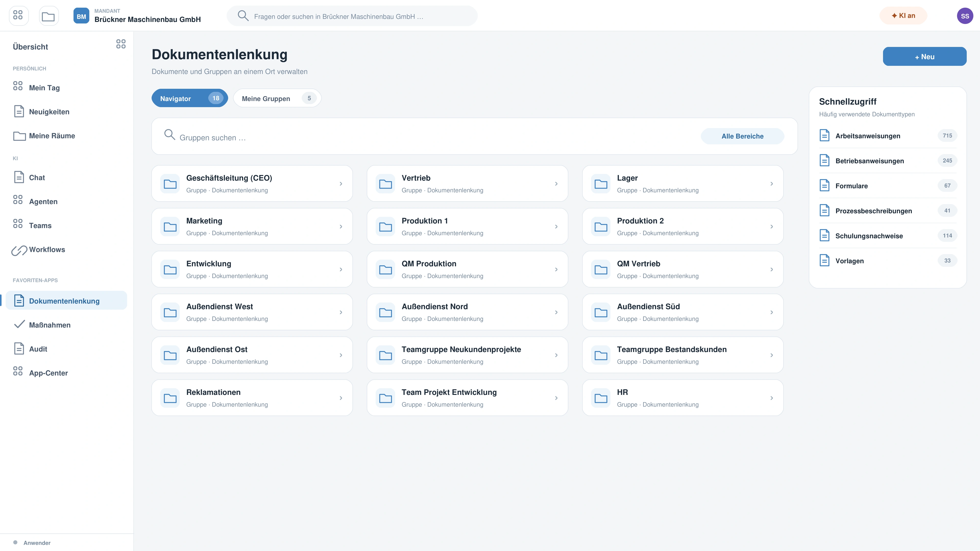Image resolution: width=980 pixels, height=551 pixels.
Task: Click the Anwender status label
Action: pos(37,543)
